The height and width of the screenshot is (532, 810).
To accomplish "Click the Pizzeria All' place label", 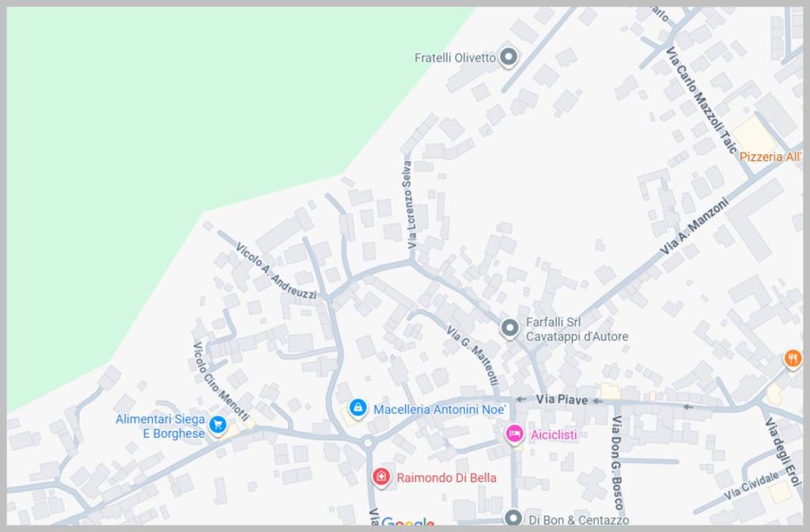I will coord(770,157).
